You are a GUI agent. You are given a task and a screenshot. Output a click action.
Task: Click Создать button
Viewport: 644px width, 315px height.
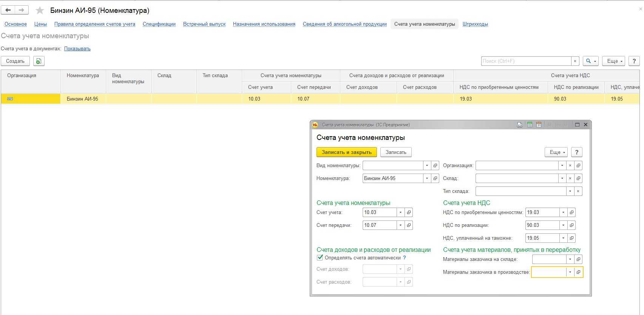(15, 61)
